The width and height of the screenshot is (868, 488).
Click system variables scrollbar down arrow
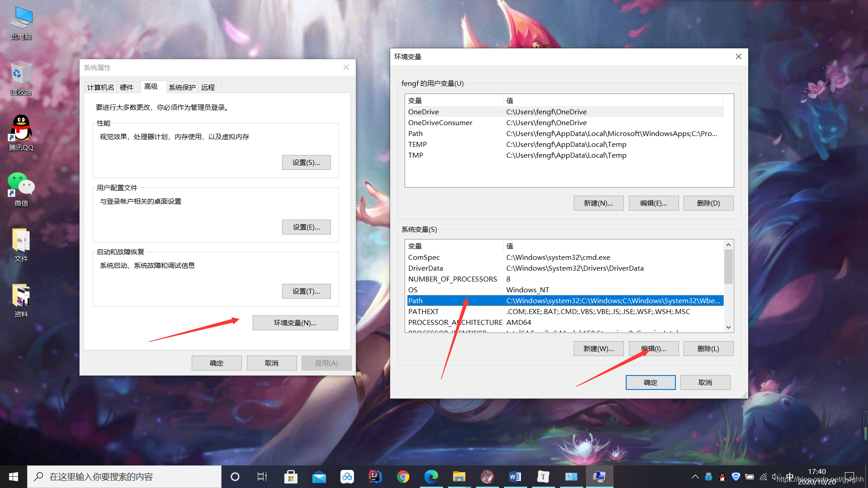[x=728, y=327]
